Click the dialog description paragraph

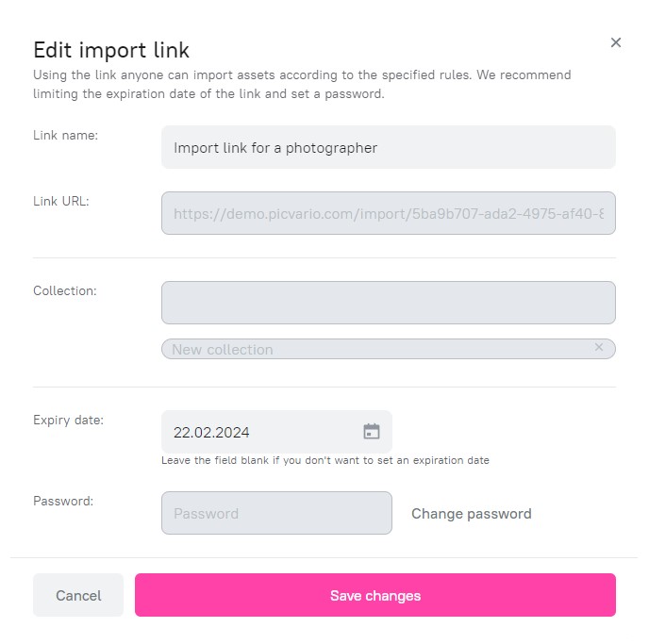click(x=302, y=84)
